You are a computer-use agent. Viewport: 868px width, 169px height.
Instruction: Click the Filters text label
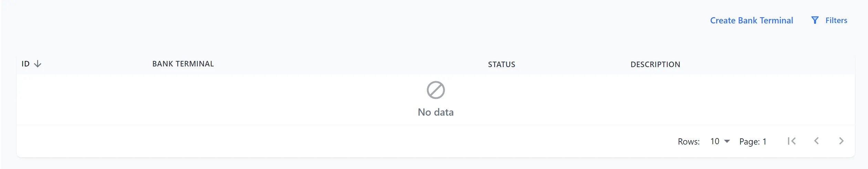(x=836, y=21)
